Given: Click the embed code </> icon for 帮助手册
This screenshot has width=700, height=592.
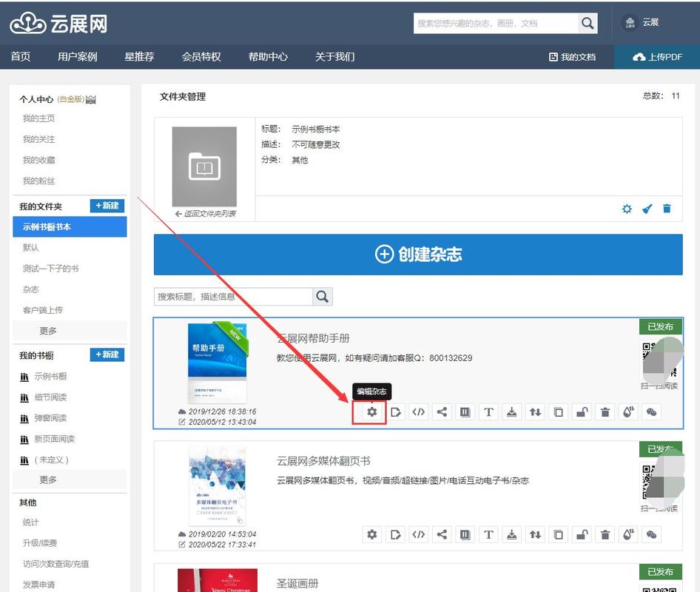Looking at the screenshot, I should tap(418, 411).
